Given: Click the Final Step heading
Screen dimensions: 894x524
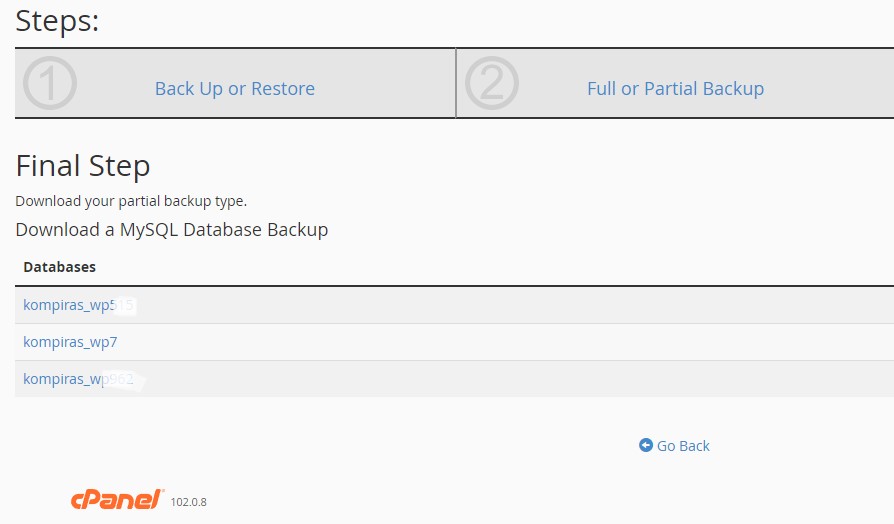Looking at the screenshot, I should point(83,166).
